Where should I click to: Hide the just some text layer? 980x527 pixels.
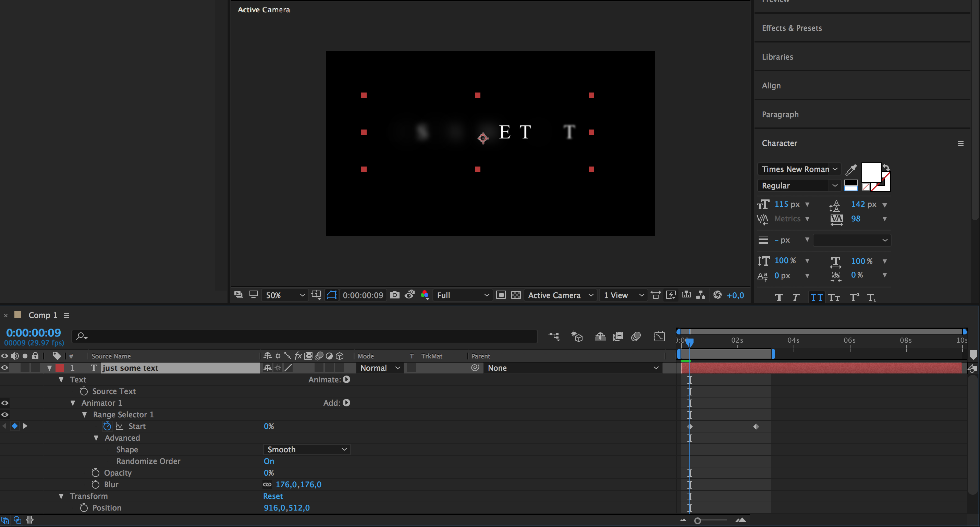(x=4, y=368)
